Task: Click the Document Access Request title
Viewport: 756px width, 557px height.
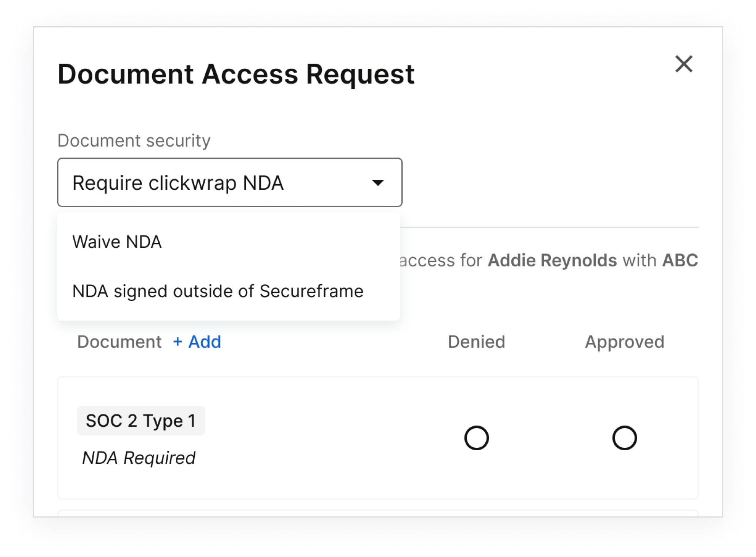Action: (x=236, y=75)
